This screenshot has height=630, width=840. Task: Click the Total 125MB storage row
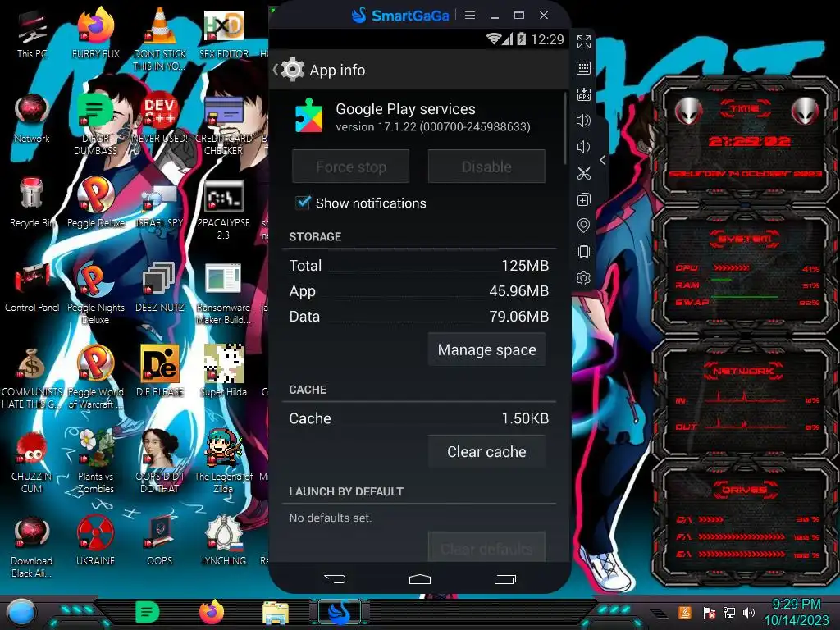coord(419,266)
